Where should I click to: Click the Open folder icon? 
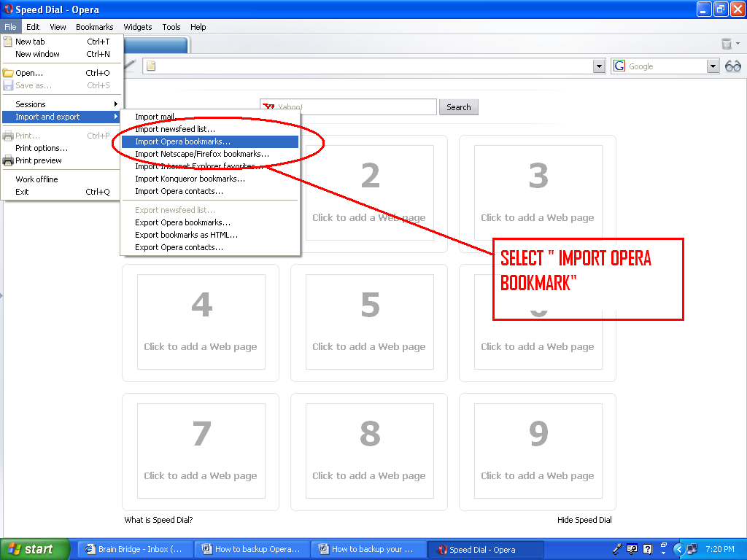coord(8,73)
